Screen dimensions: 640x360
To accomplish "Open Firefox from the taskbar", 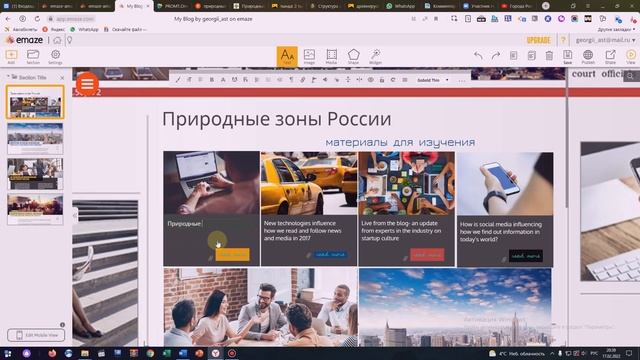I will pos(52,353).
